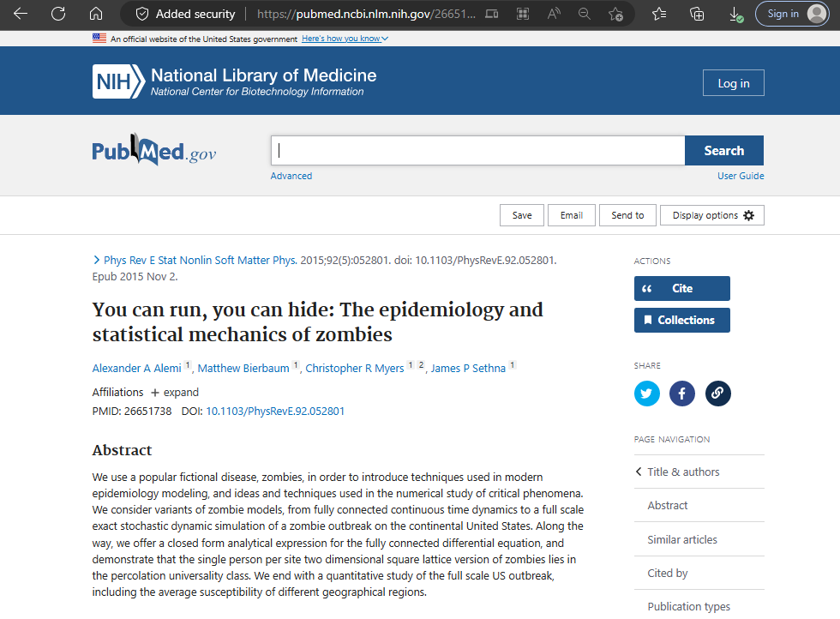
Task: Open the browser Collections icon
Action: click(x=697, y=14)
